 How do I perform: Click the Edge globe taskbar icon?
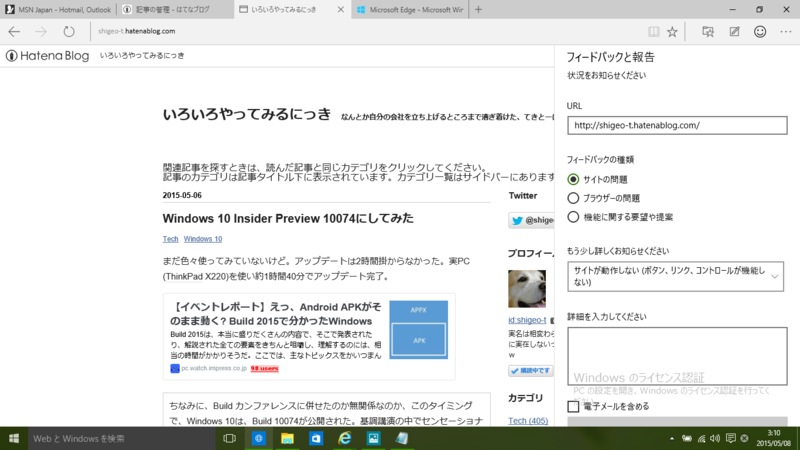point(259,438)
